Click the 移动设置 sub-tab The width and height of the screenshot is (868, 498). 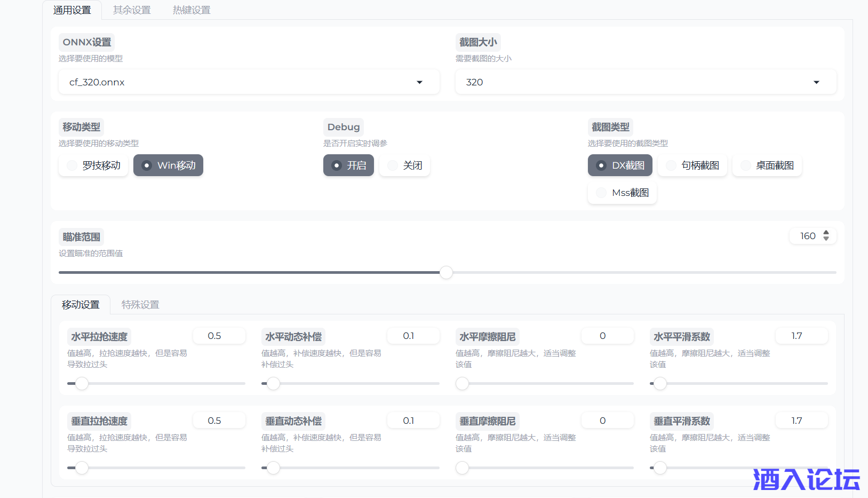(81, 305)
